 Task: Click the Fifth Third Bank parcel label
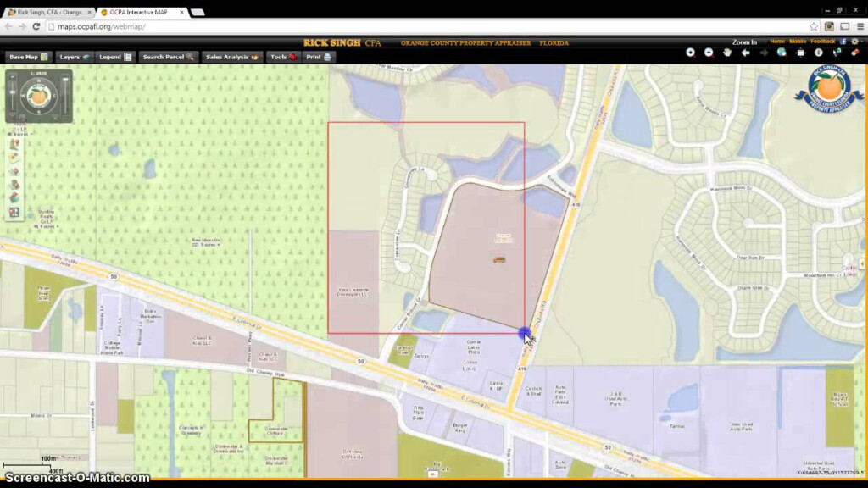pos(418,413)
